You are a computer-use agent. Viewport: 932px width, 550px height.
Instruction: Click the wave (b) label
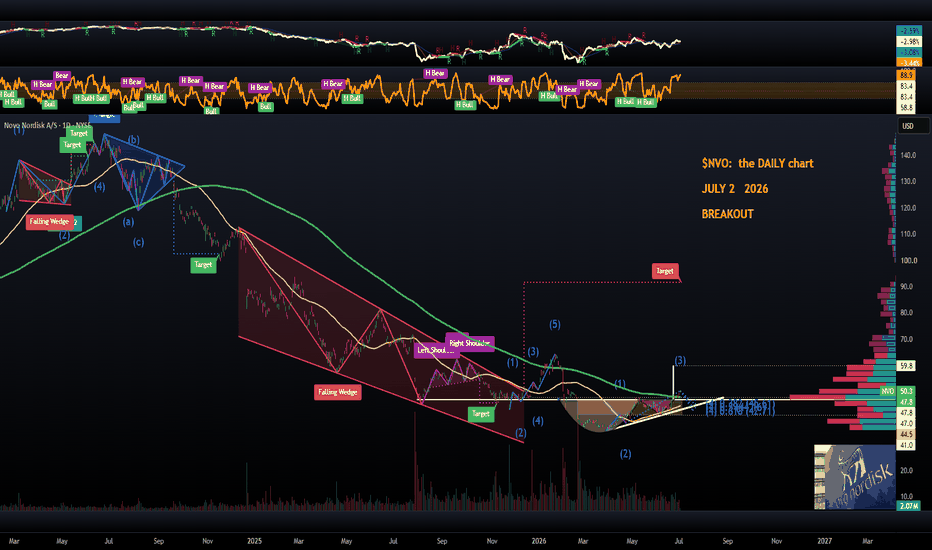(134, 140)
